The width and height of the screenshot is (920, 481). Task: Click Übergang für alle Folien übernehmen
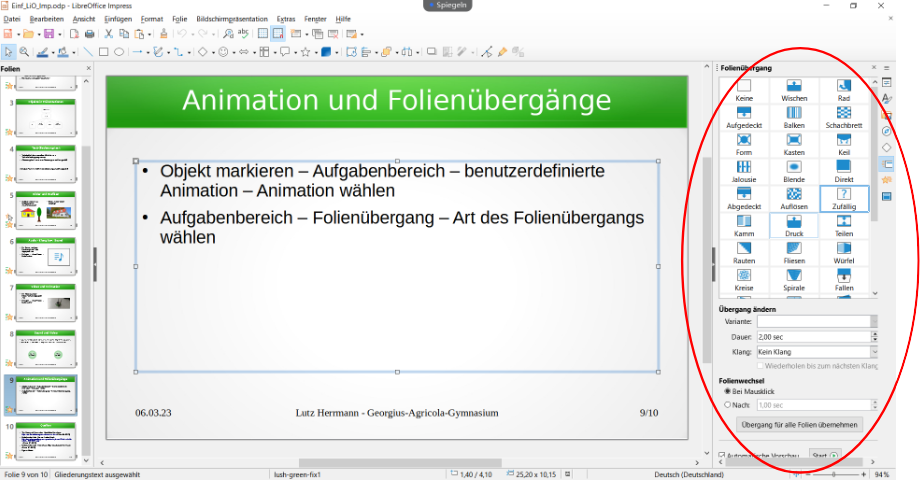800,425
